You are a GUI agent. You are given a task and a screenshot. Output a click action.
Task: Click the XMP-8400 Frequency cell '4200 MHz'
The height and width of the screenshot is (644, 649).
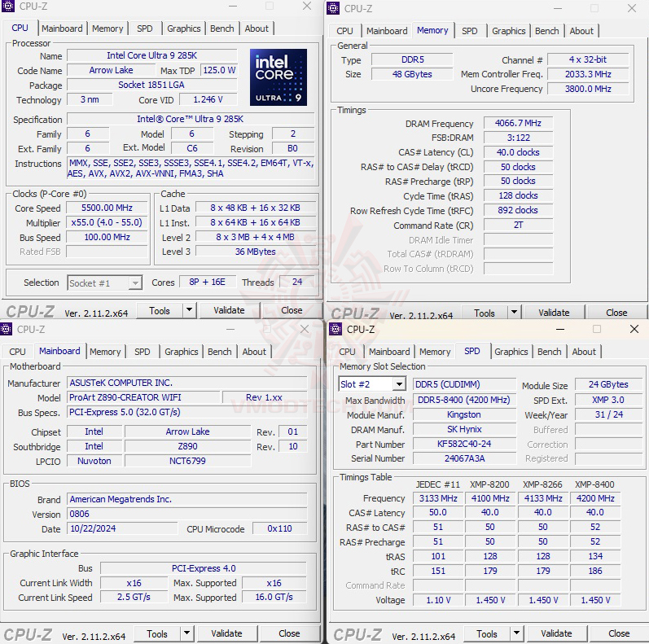pyautogui.click(x=595, y=498)
